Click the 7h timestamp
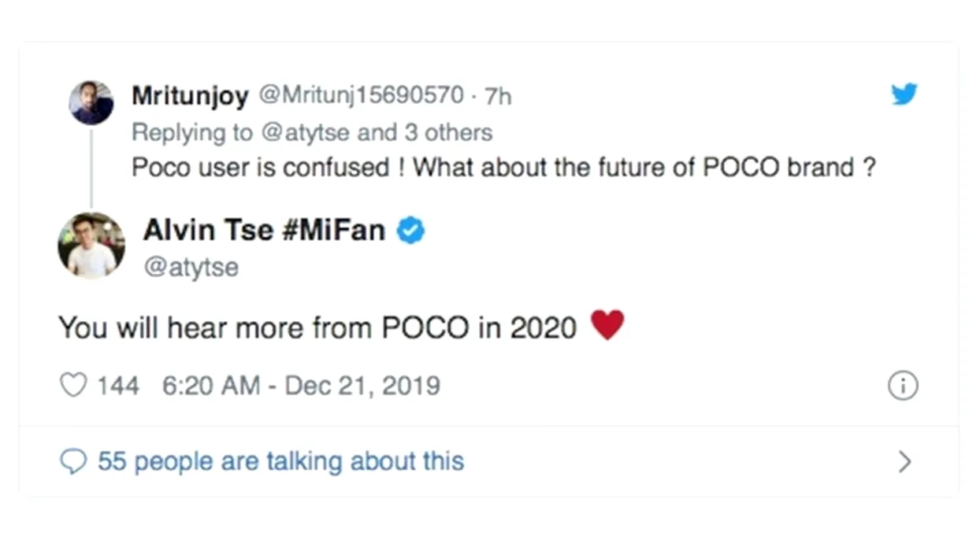980x551 pixels. [x=498, y=96]
